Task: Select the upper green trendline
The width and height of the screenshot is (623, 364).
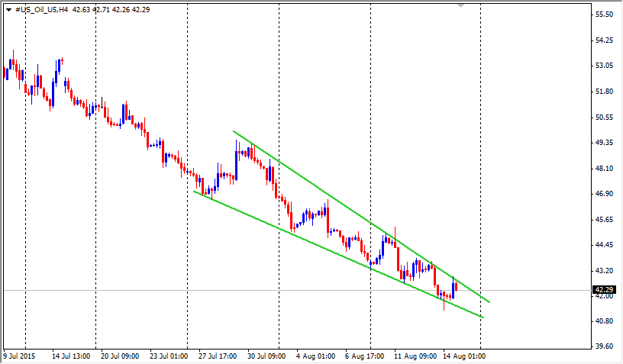Action: (x=361, y=216)
